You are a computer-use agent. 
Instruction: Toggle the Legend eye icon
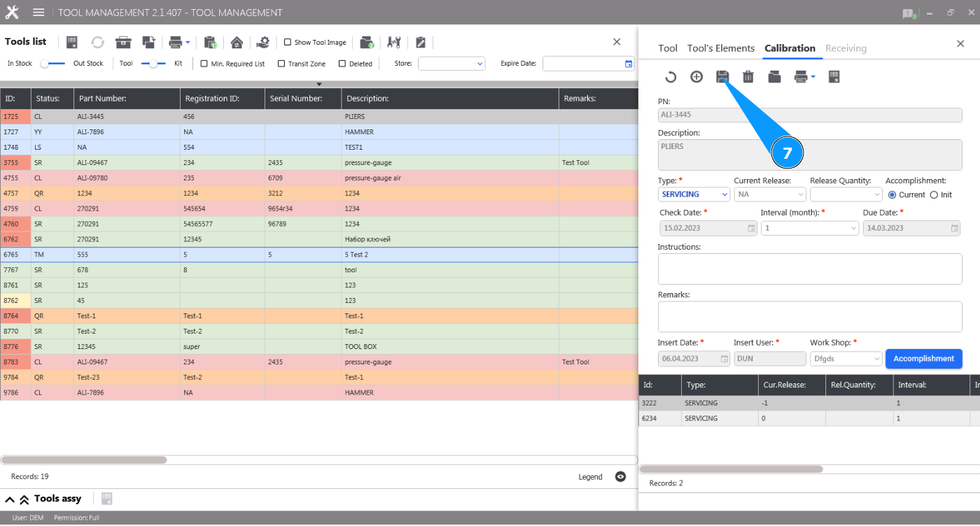pyautogui.click(x=620, y=477)
